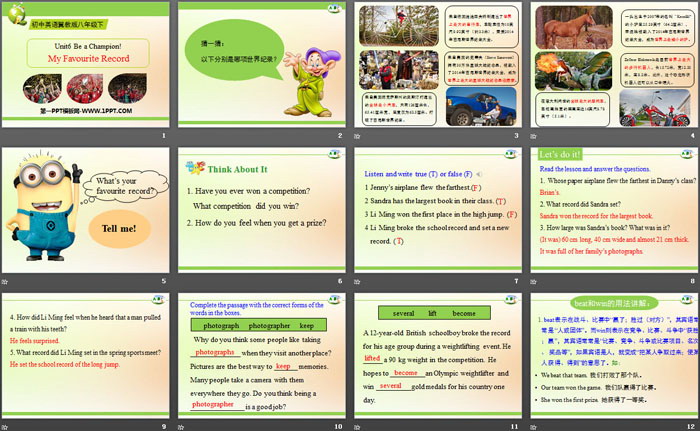The image size is (700, 431).
Task: Select slide 2 with the dwarf cartoon
Action: (262, 65)
